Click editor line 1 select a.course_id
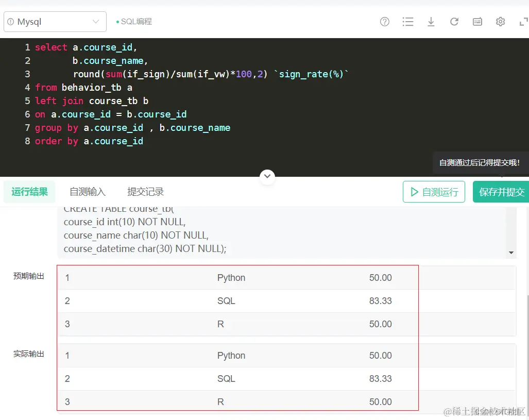 point(86,47)
